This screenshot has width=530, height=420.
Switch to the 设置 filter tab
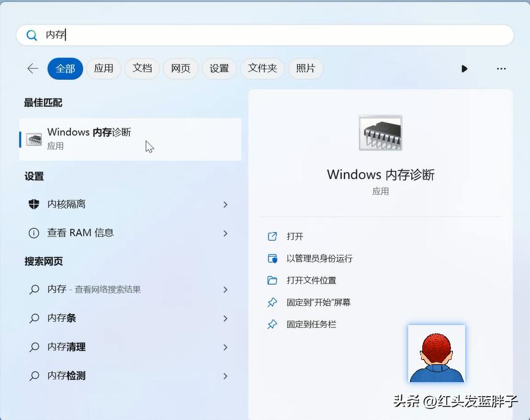219,69
